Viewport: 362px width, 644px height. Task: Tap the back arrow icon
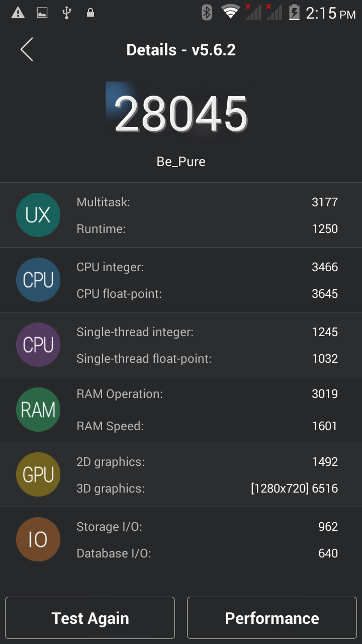[27, 50]
